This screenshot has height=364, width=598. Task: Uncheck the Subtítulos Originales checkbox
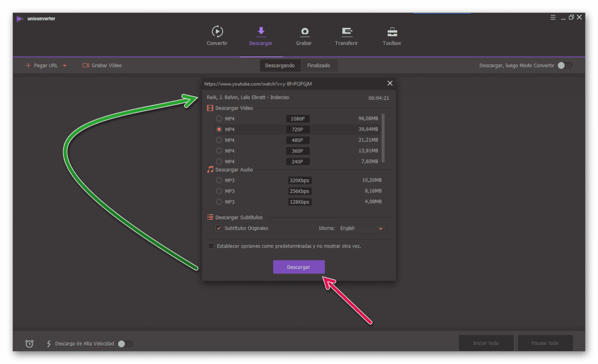click(x=219, y=228)
